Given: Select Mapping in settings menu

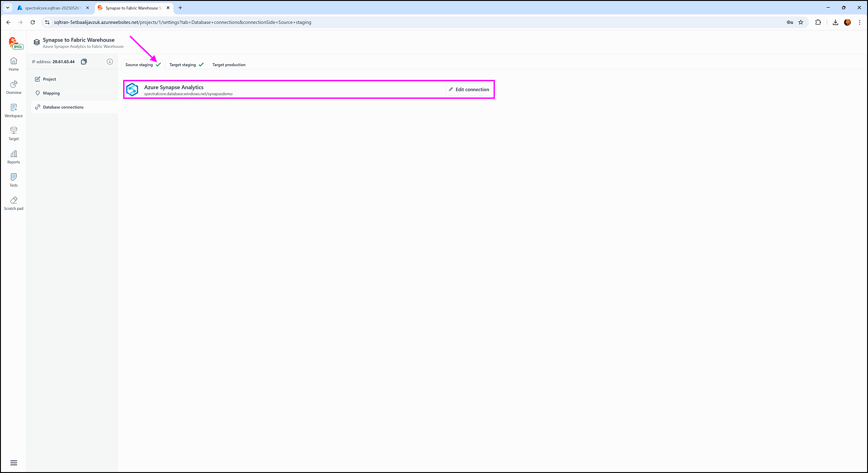Looking at the screenshot, I should (x=51, y=93).
